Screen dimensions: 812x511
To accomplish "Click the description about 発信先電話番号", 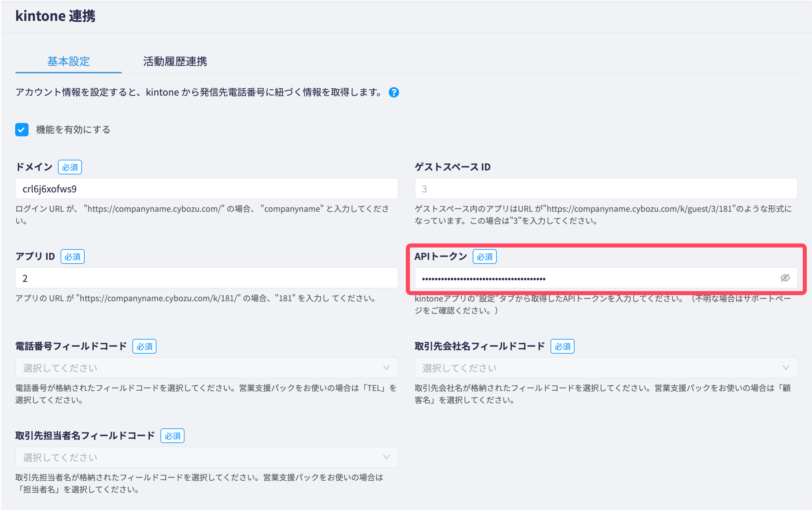I will [199, 92].
